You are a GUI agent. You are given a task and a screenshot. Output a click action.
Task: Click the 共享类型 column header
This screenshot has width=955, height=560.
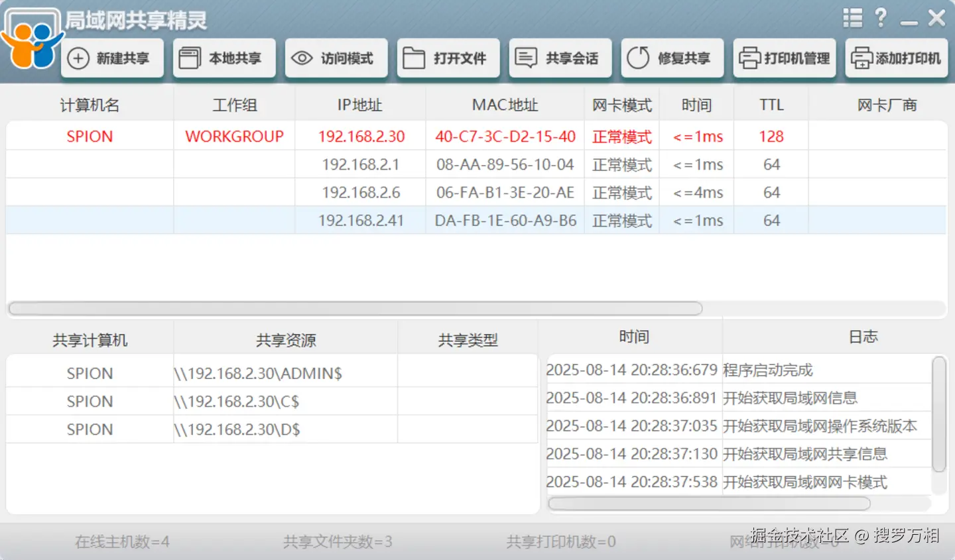point(468,340)
